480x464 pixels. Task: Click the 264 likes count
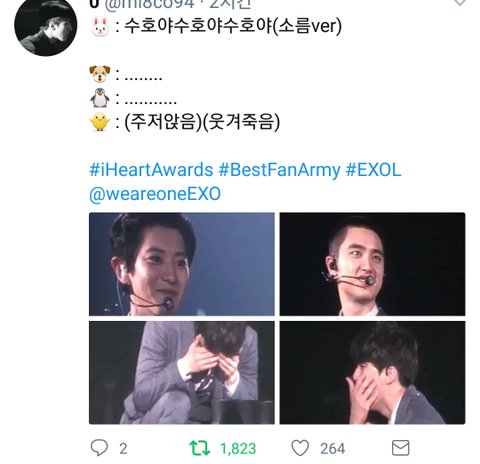(x=333, y=449)
